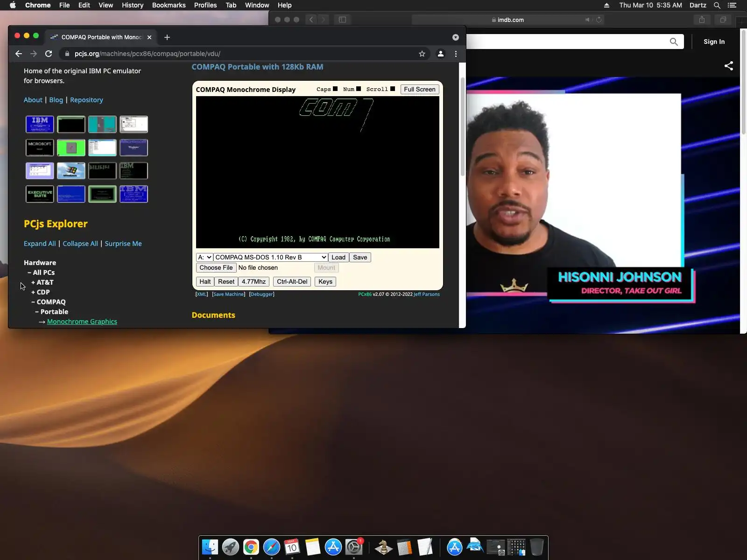Click the IMDb share icon

pos(729,66)
